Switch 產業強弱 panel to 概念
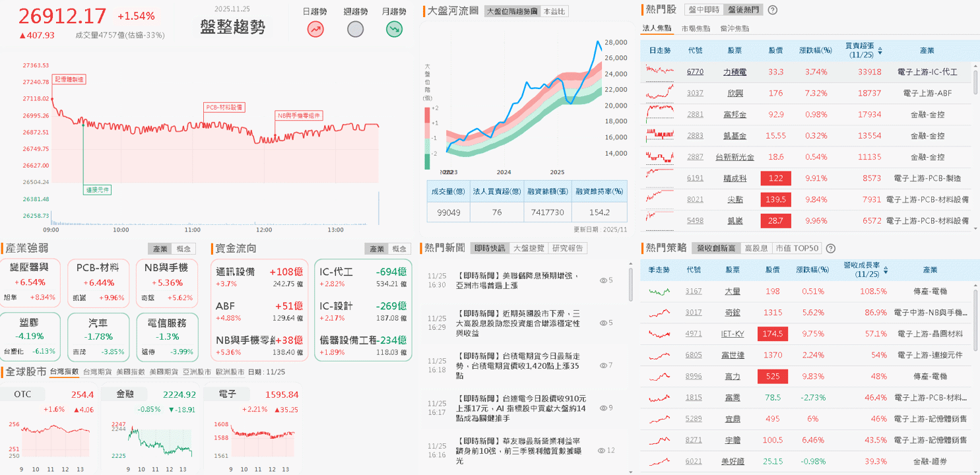Viewport: 980px width, 475px height. 183,249
